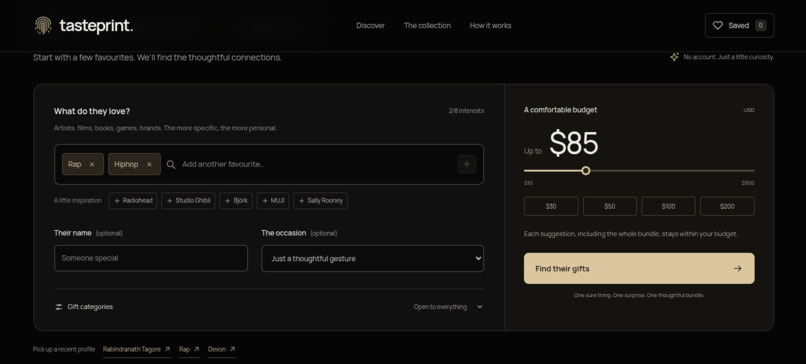Click the Rap tag label
This screenshot has width=806, height=364.
[x=75, y=165]
